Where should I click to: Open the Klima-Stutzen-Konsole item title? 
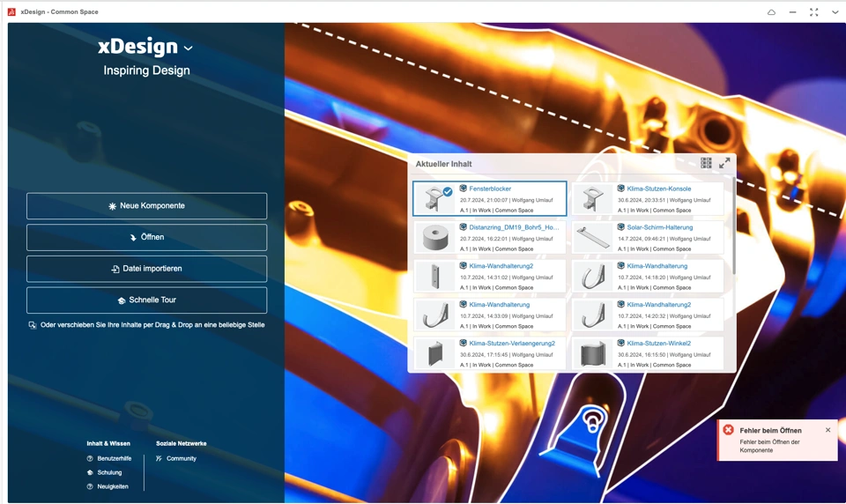[x=659, y=189]
